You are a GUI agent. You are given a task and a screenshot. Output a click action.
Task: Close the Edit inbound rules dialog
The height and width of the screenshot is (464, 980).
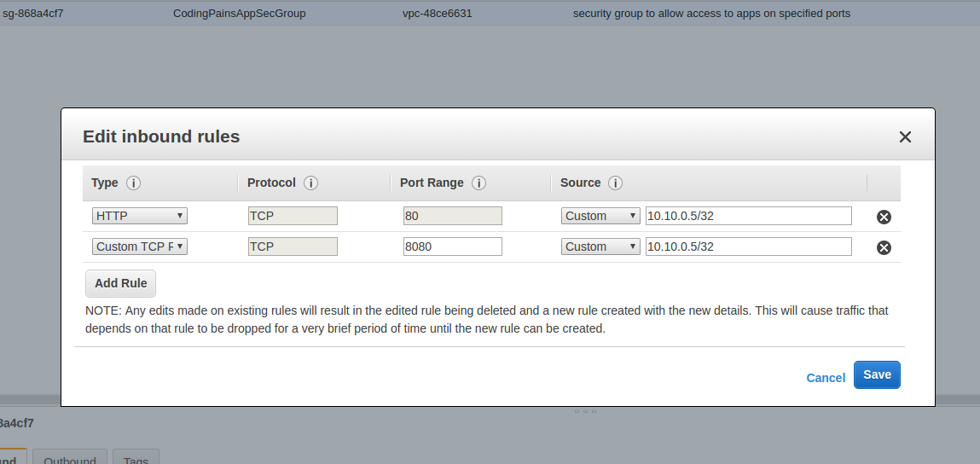tap(905, 137)
